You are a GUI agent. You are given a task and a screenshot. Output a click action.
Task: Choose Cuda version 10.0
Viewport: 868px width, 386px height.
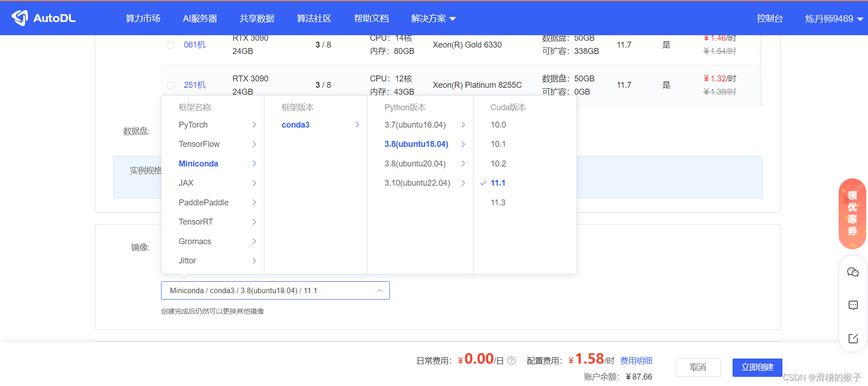[x=498, y=125]
